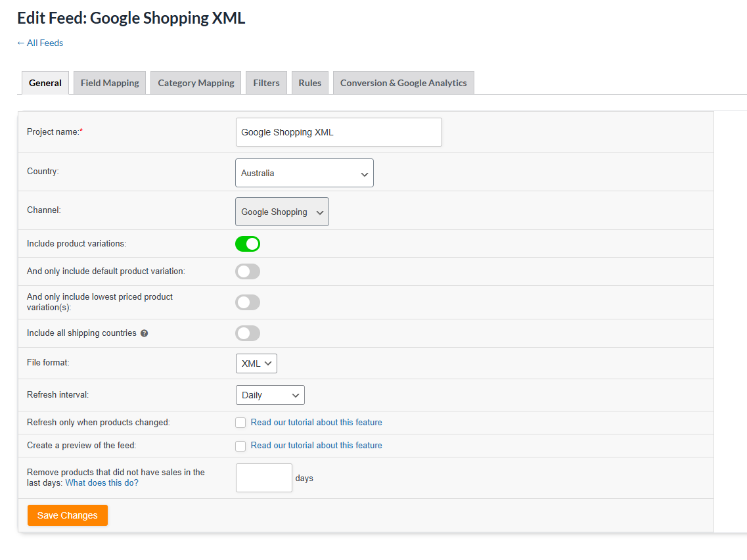Select the Rules tab
Image resolution: width=747 pixels, height=560 pixels.
(310, 83)
